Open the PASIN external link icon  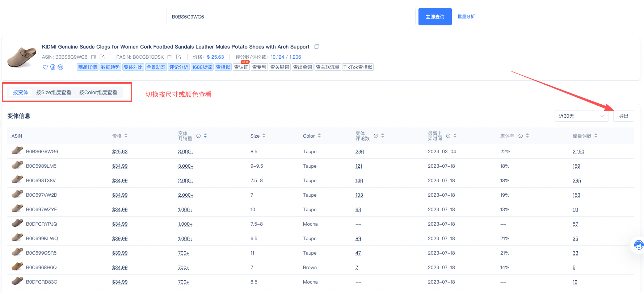pyautogui.click(x=178, y=57)
